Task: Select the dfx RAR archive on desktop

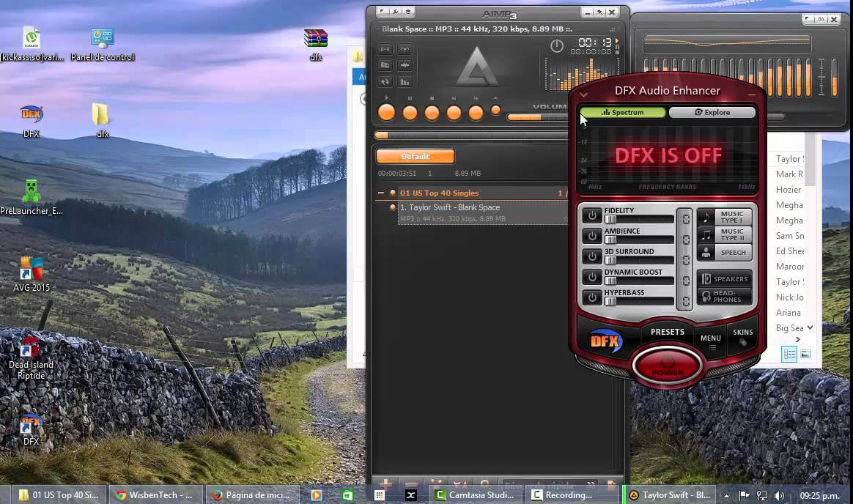Action: 316,45
